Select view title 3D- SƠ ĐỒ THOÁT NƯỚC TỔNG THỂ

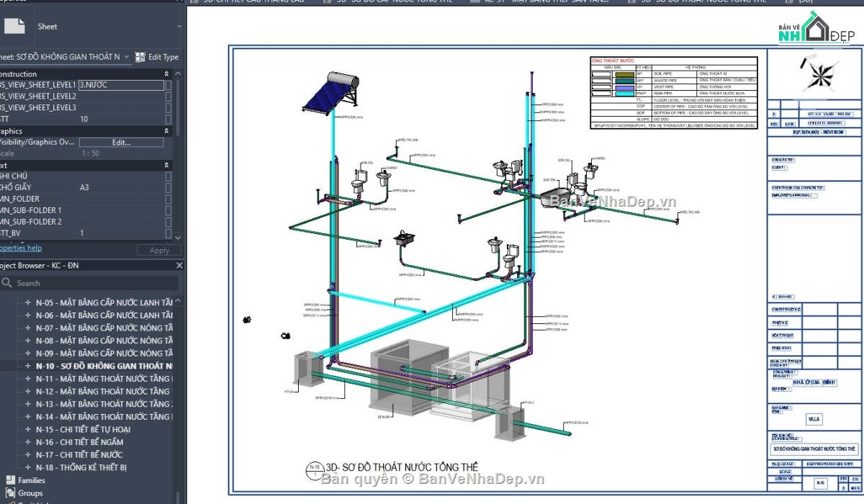tap(402, 467)
